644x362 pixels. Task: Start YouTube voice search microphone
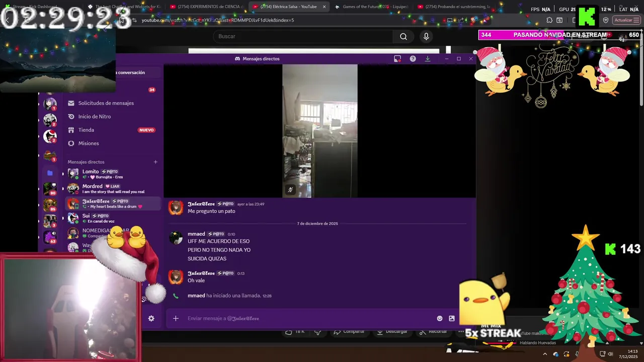tap(426, 36)
